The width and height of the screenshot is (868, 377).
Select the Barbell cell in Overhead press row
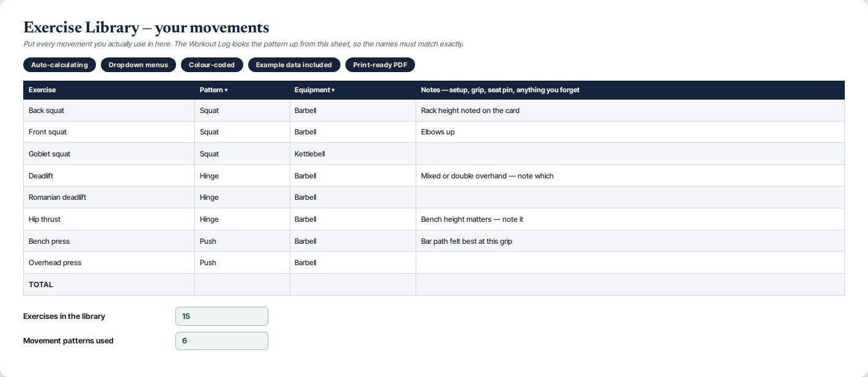click(353, 263)
